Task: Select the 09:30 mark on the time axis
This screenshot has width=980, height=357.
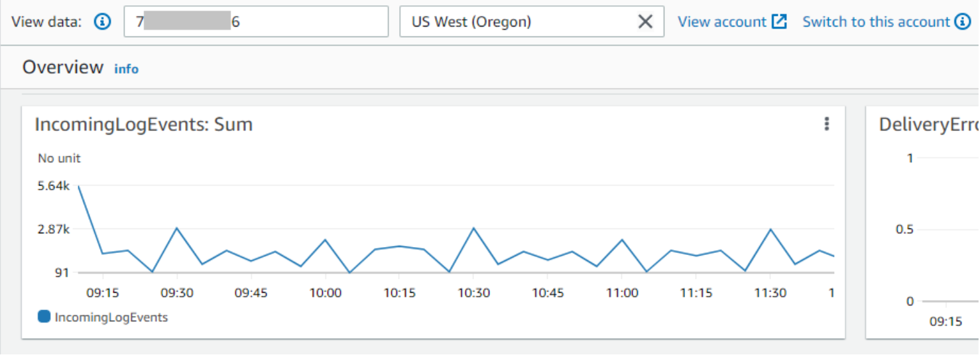Action: (177, 293)
